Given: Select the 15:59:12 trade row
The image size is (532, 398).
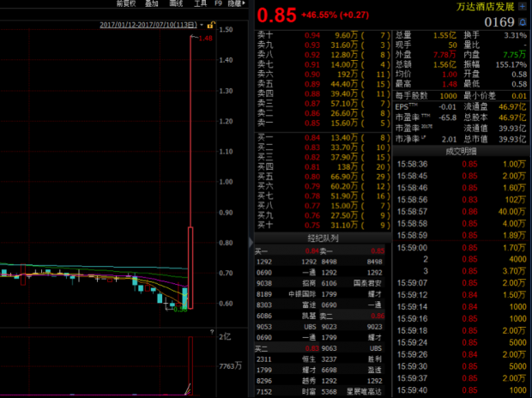Looking at the screenshot, I should click(461, 295).
